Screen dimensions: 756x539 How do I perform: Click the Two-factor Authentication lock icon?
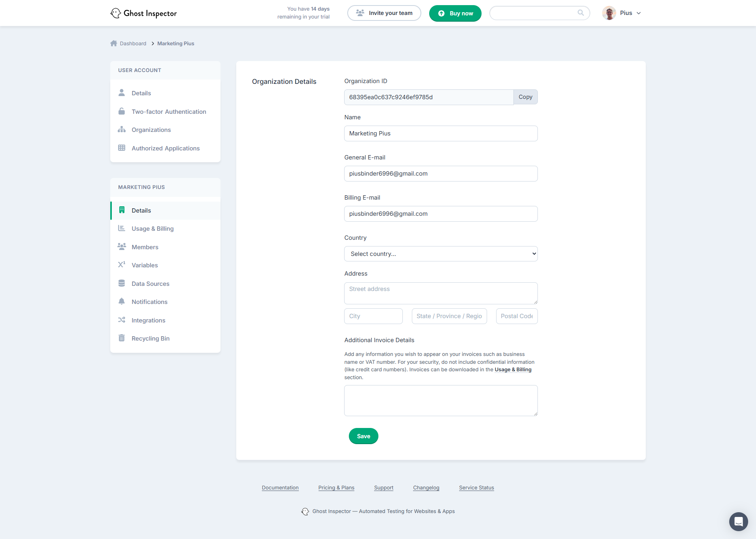tap(122, 111)
